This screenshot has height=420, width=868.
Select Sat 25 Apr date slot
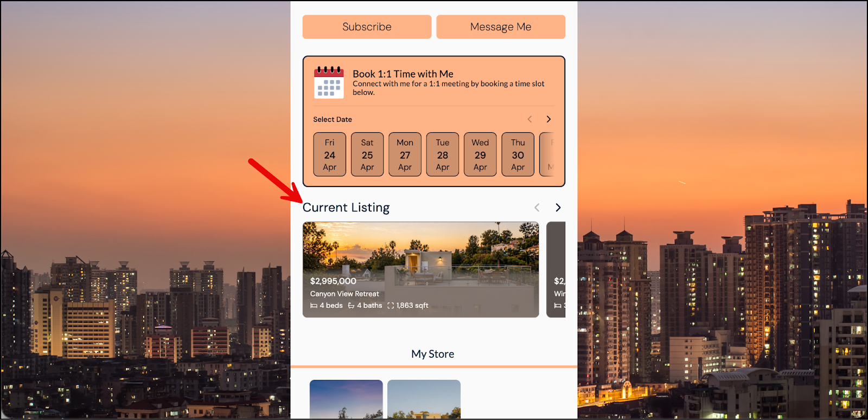point(367,154)
